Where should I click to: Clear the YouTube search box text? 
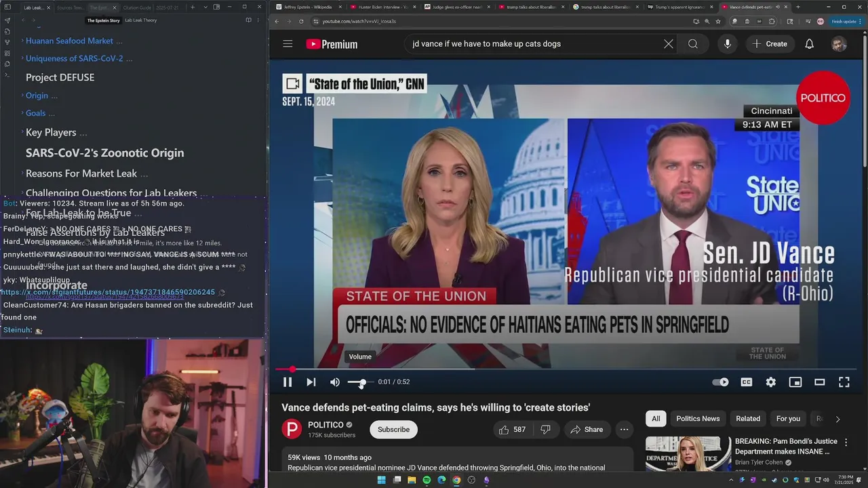point(669,44)
